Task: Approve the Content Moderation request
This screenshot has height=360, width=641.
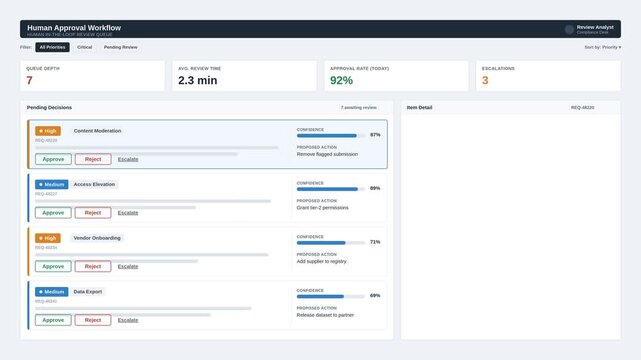Action: point(53,159)
